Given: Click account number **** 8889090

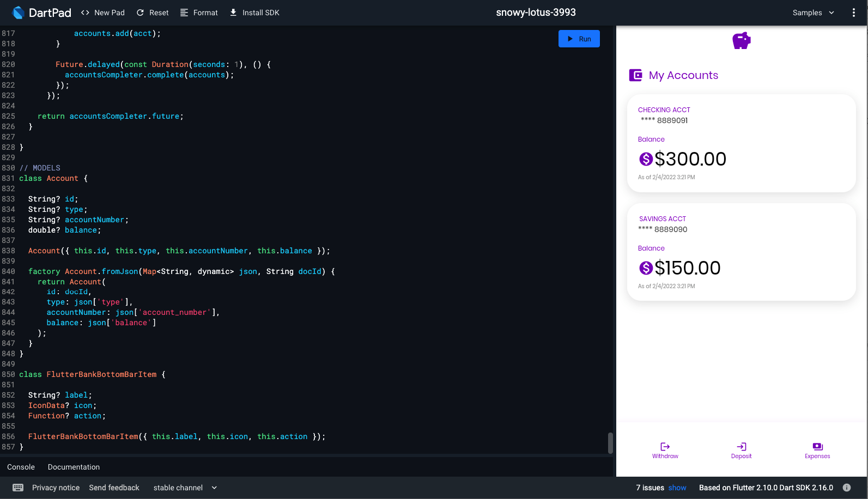Looking at the screenshot, I should point(663,229).
